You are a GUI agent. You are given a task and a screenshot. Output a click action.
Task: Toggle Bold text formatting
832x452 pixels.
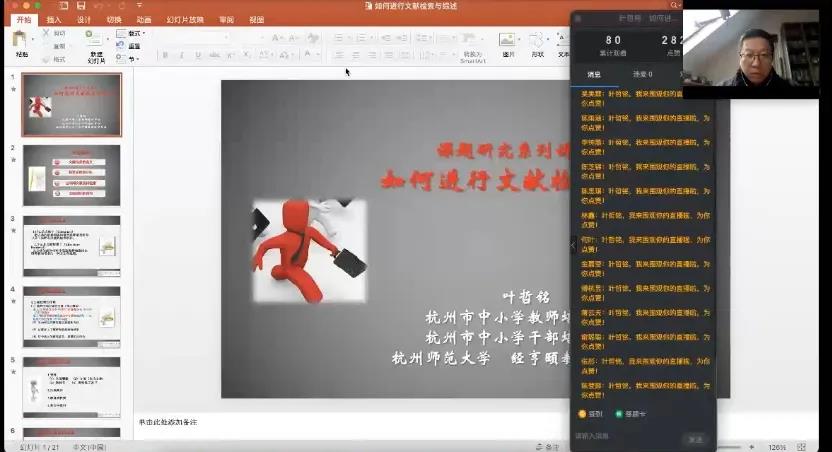(165, 55)
